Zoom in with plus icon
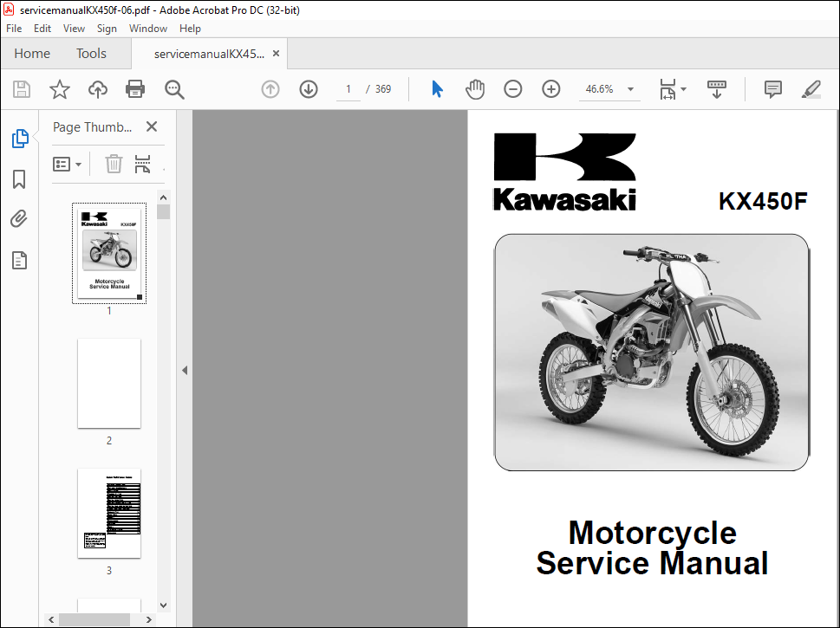Image resolution: width=840 pixels, height=628 pixels. pyautogui.click(x=550, y=89)
